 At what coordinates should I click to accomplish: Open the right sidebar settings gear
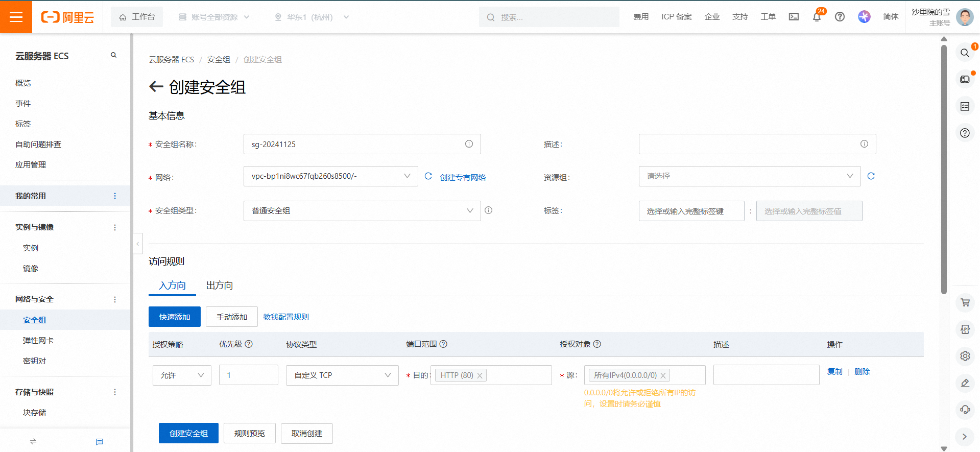pos(965,356)
